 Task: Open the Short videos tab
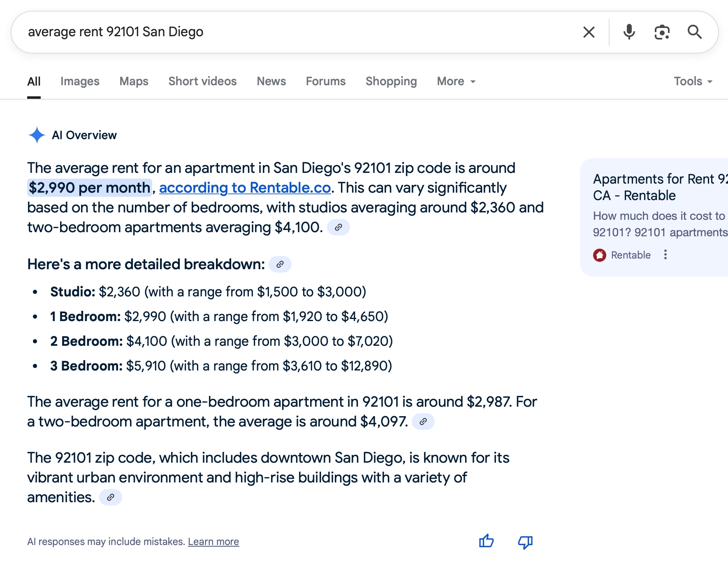(x=202, y=82)
